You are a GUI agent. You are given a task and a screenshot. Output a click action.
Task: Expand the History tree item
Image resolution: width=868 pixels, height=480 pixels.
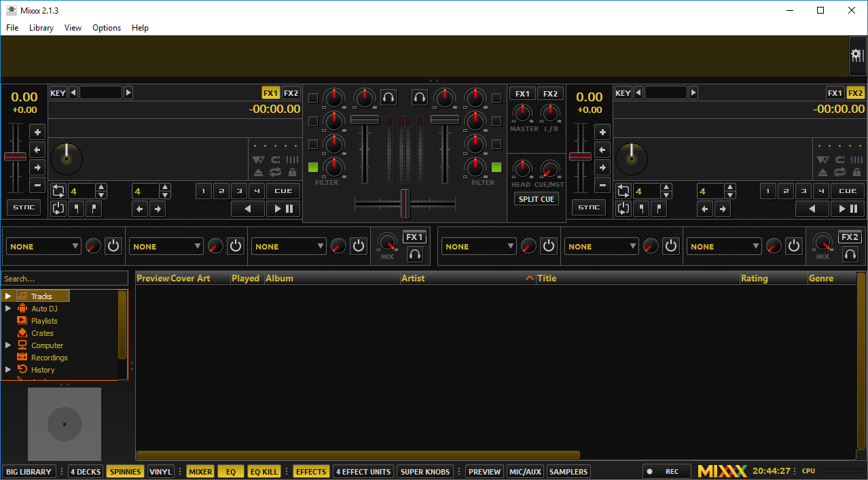tap(8, 370)
